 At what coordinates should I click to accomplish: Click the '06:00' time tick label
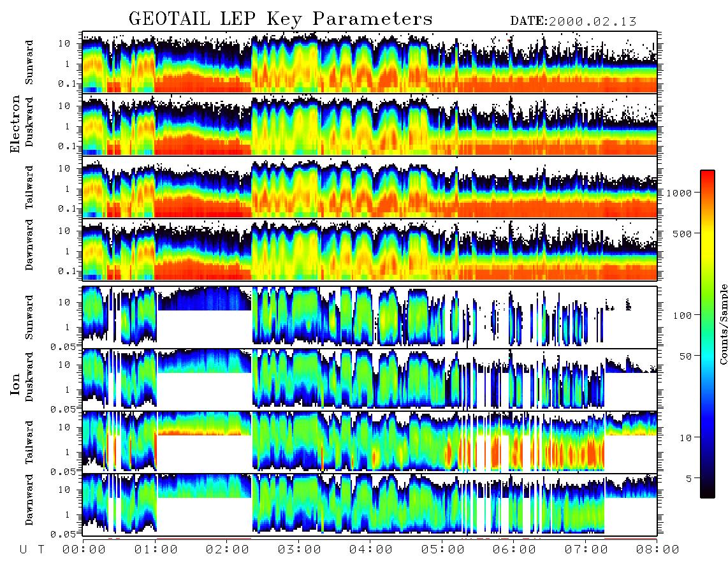point(514,550)
